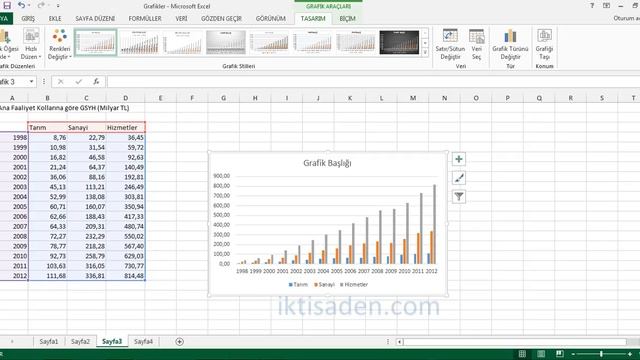Select the second chart style thumbnail
This screenshot has height=360, width=640.
pos(139,42)
